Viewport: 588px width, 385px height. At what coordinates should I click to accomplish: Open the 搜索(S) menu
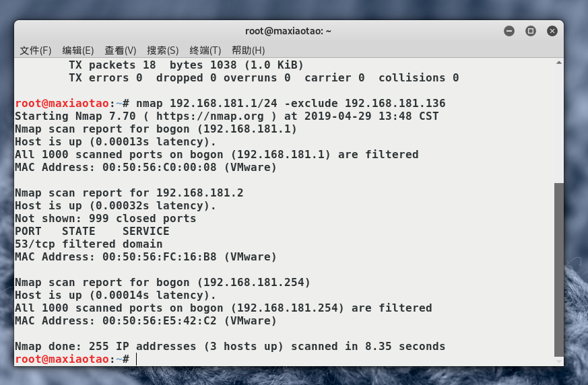pyautogui.click(x=163, y=50)
